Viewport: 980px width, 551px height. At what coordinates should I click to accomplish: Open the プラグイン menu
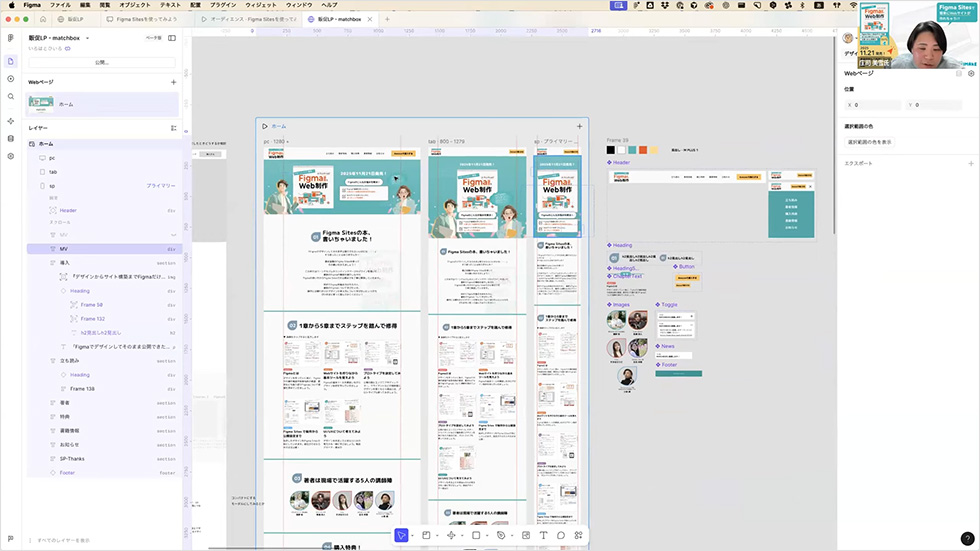223,5
